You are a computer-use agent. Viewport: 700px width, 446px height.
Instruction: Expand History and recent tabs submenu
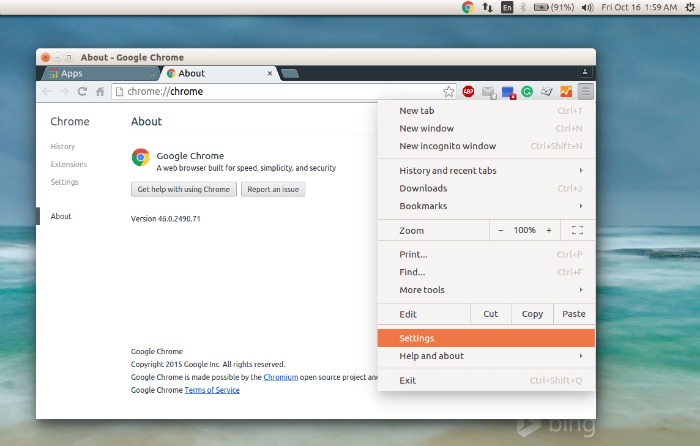(x=486, y=171)
